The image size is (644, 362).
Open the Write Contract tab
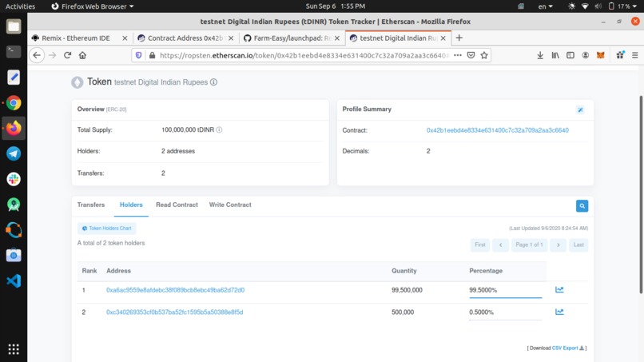point(230,205)
